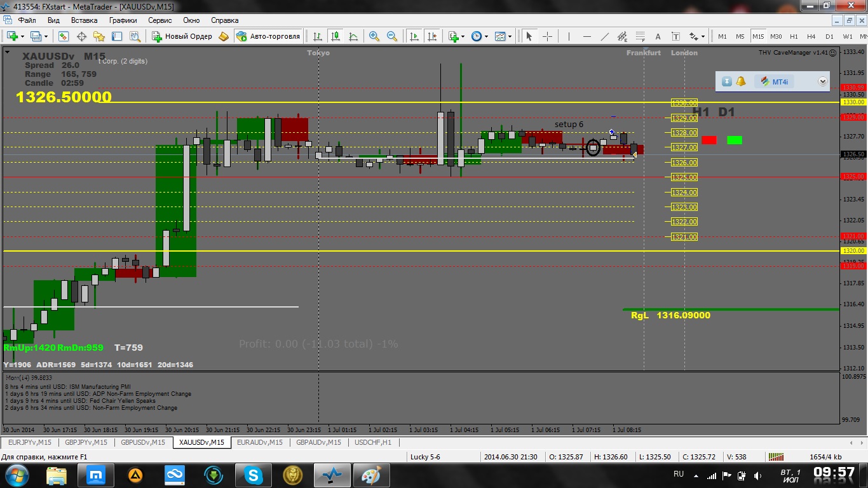Switch timeframe to M5

740,36
